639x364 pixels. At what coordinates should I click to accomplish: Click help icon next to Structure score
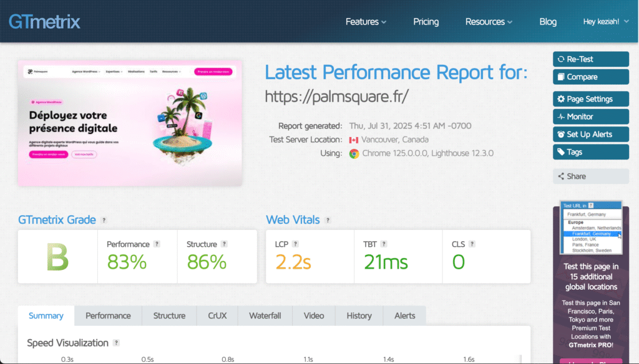click(224, 244)
